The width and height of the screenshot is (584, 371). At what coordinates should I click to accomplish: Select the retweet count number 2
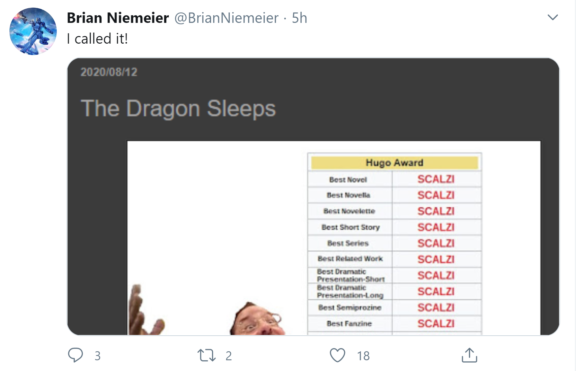[229, 356]
